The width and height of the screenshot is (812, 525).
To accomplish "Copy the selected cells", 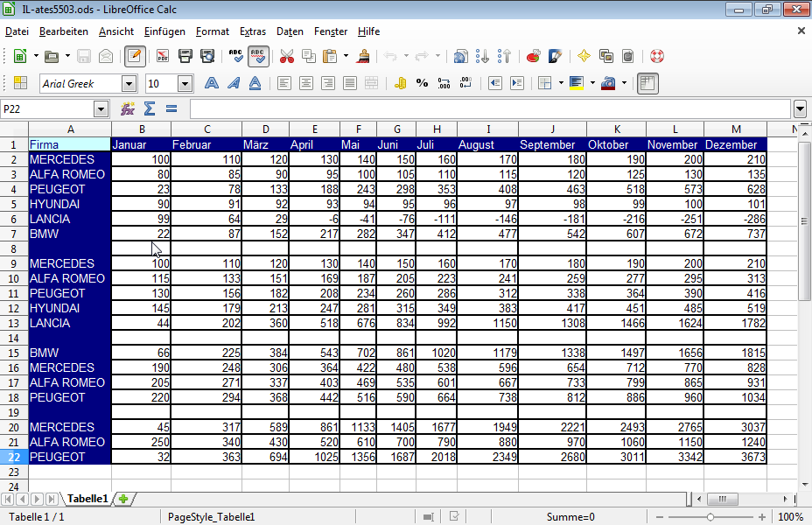I will pyautogui.click(x=309, y=56).
